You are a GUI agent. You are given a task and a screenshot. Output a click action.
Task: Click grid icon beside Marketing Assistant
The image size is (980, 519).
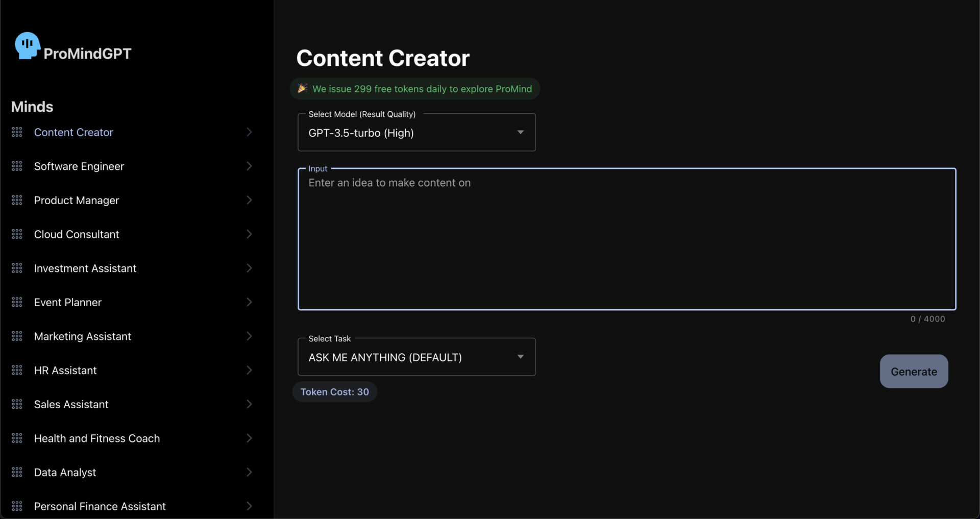pyautogui.click(x=17, y=336)
